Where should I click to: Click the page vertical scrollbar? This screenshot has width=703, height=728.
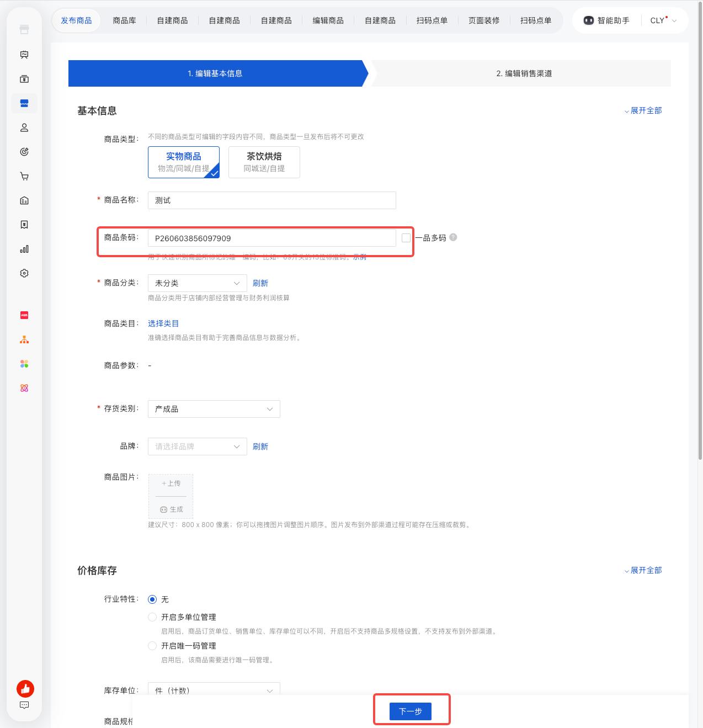tap(700, 232)
